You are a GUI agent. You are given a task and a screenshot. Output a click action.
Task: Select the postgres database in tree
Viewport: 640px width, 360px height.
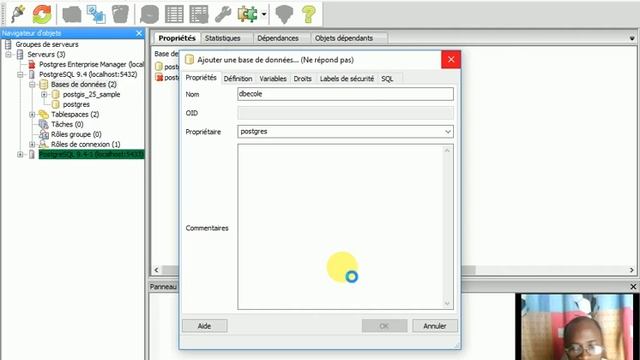(76, 104)
